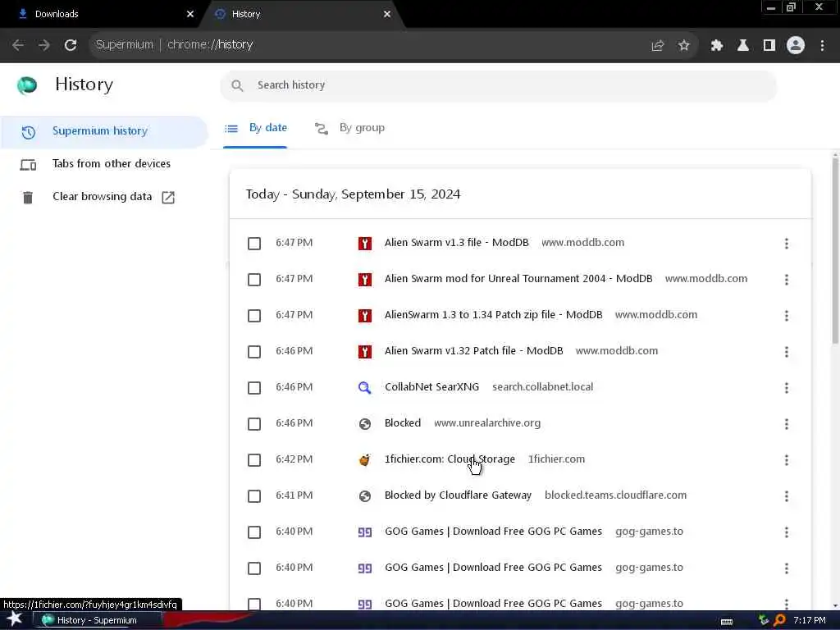Open actions menu for Alien Swarm v1.3 file
Screen dimensions: 840x630
click(787, 244)
